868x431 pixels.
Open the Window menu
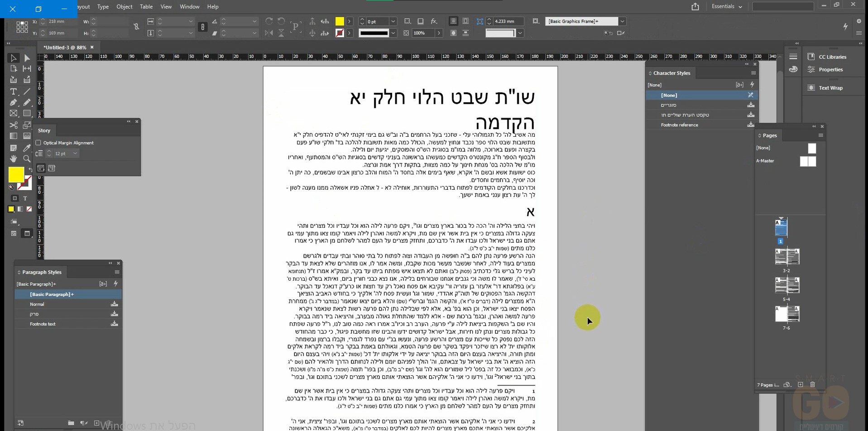click(189, 6)
